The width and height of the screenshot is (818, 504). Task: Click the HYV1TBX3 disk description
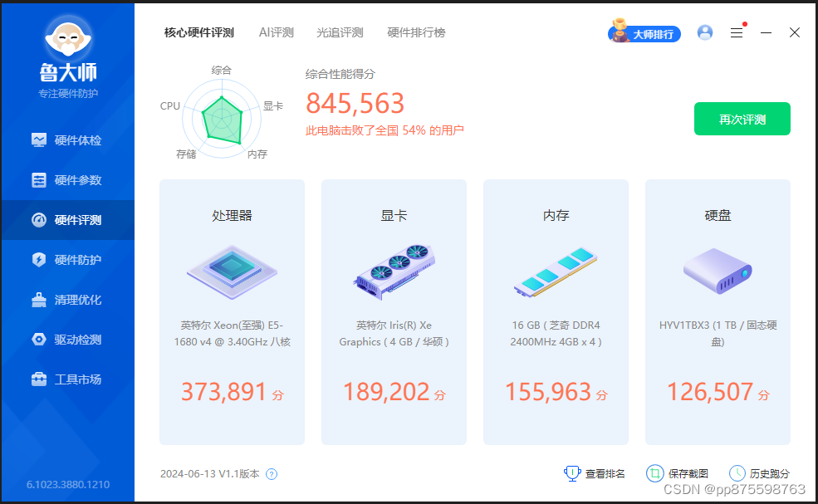[x=718, y=334]
